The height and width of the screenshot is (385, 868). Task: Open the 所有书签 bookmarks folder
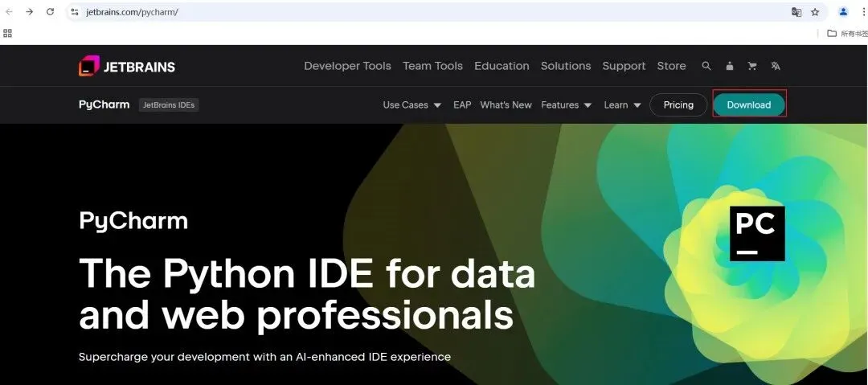click(x=847, y=33)
